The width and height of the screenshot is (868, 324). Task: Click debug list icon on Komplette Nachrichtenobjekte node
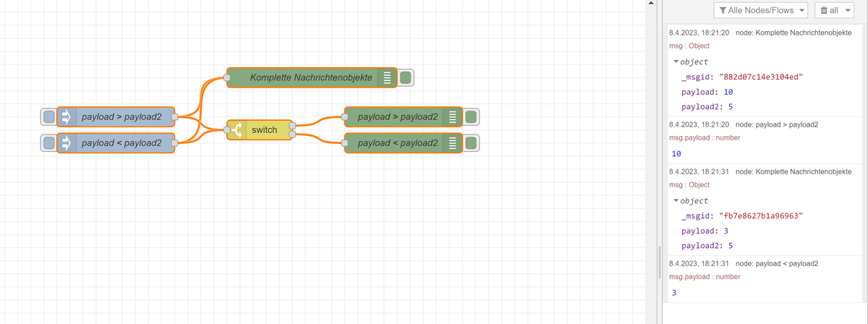387,77
